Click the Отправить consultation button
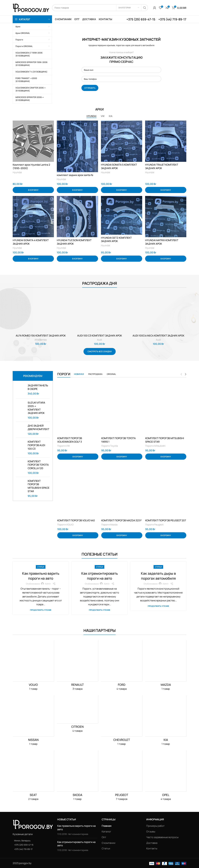 click(x=90, y=88)
